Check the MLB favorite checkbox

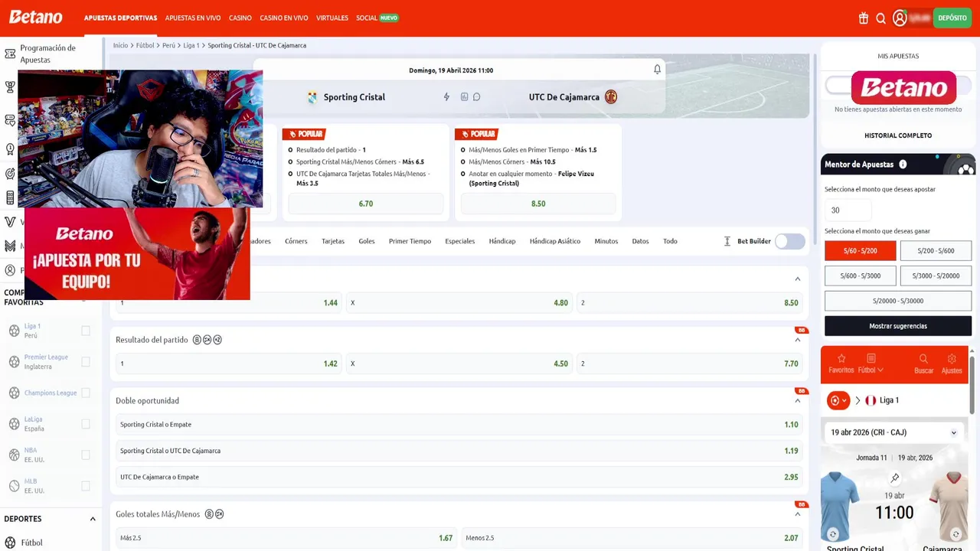86,486
